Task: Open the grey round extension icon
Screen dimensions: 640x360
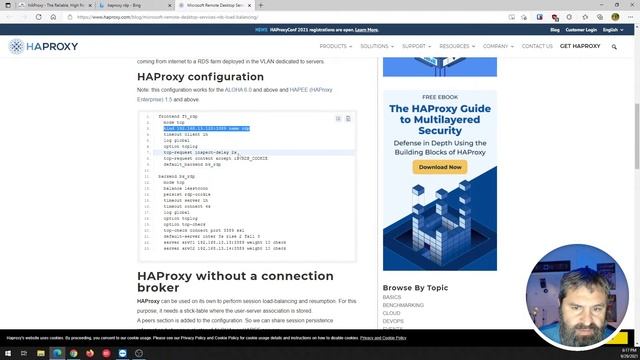Action: [569, 17]
